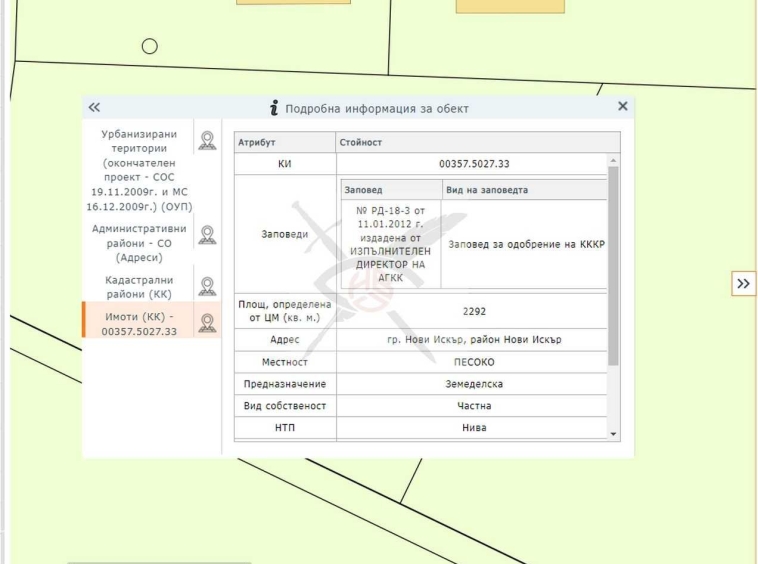This screenshot has height=564, width=758.
Task: Collapse the panel with the double-left chevron
Action: (94, 108)
